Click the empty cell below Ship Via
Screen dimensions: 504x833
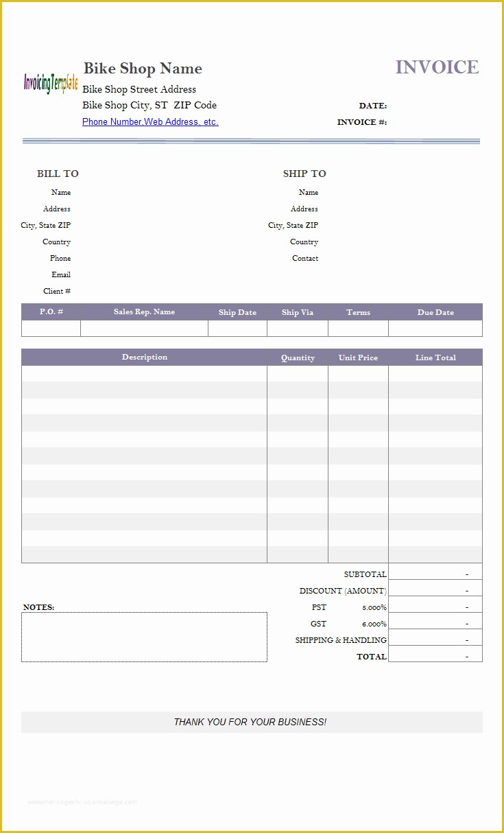pos(298,329)
